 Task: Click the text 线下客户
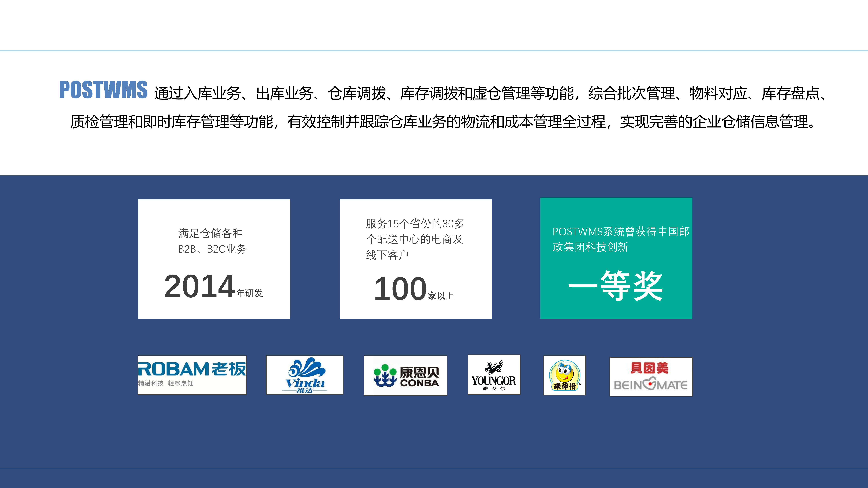pos(387,255)
